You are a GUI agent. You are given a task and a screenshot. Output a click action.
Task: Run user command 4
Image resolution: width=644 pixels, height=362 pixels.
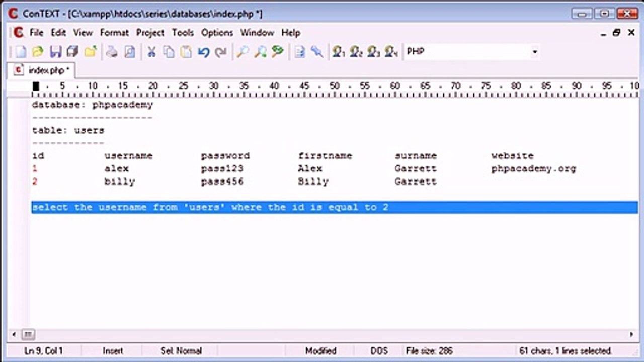(x=391, y=51)
